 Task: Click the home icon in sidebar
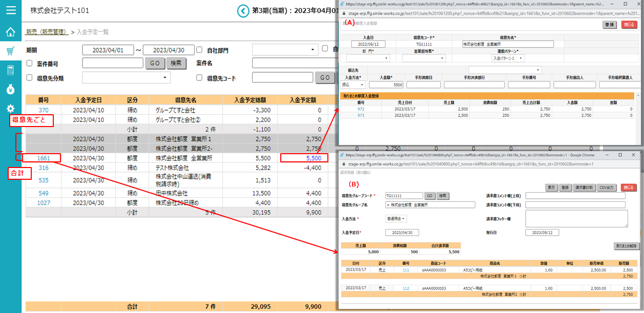point(10,32)
